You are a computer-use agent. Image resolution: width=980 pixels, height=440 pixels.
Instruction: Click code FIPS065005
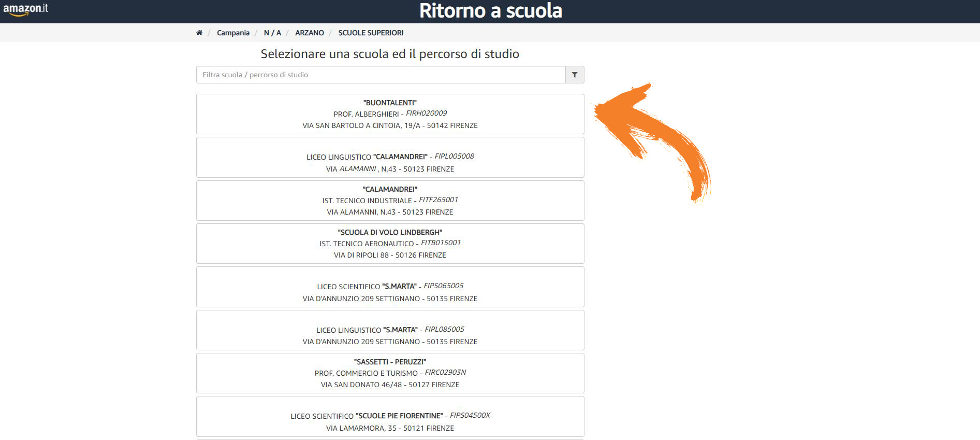(443, 286)
